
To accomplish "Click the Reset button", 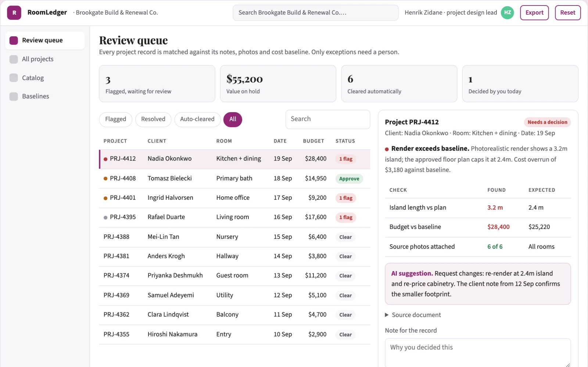I will (568, 12).
